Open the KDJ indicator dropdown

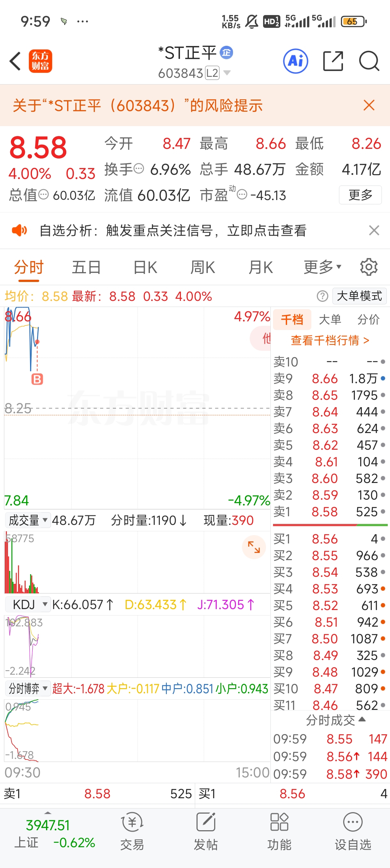coord(28,605)
